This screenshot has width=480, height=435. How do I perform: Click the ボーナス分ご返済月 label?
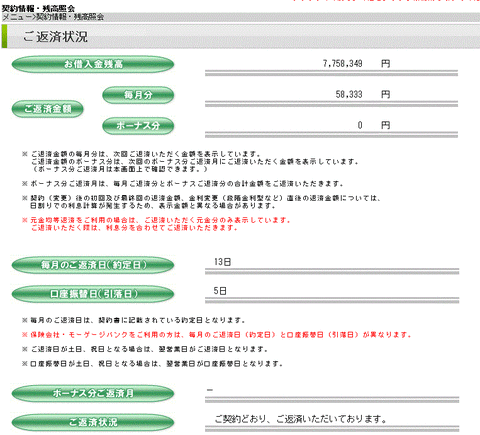click(93, 393)
